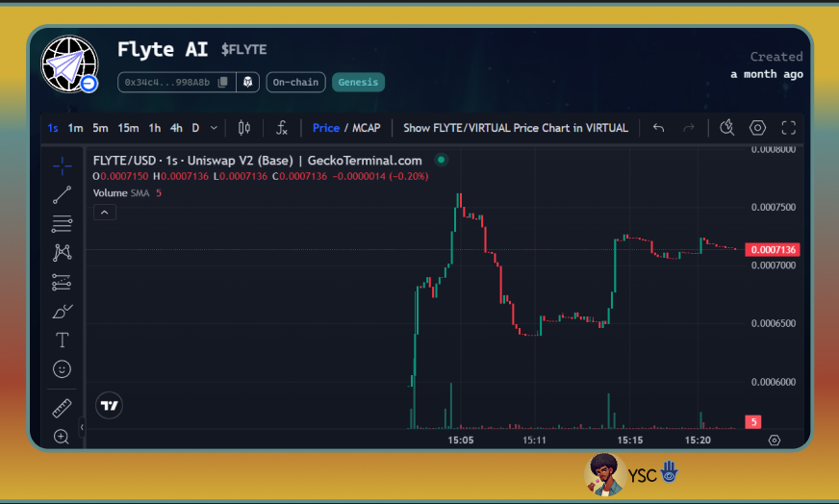Toggle chart to MCAP view
The height and width of the screenshot is (504, 839).
click(x=367, y=128)
